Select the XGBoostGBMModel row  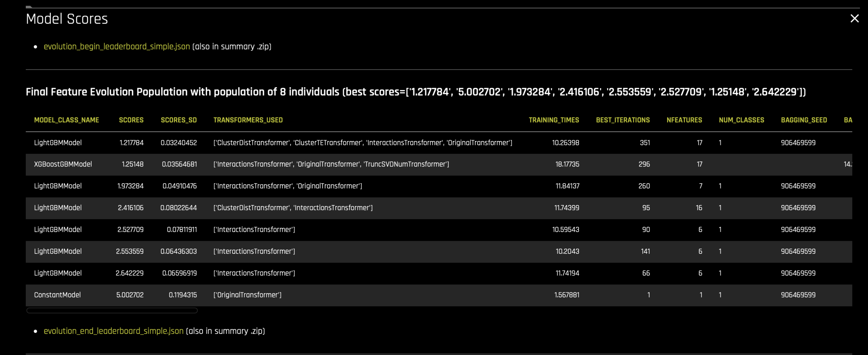(63, 164)
